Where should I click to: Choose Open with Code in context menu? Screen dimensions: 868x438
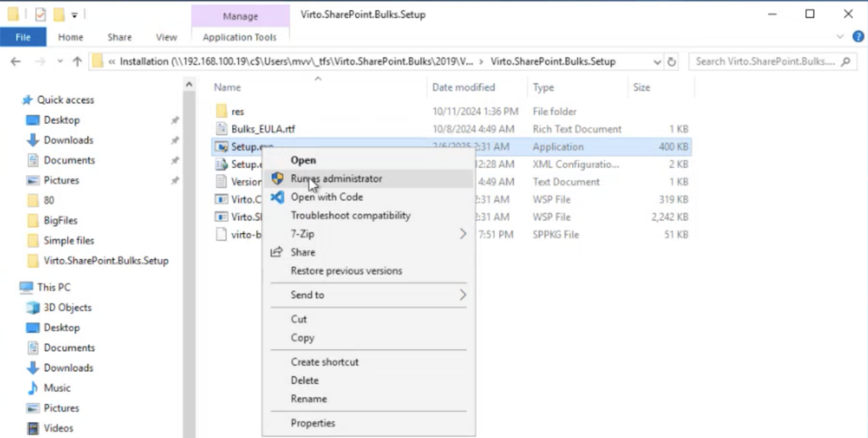368,197
